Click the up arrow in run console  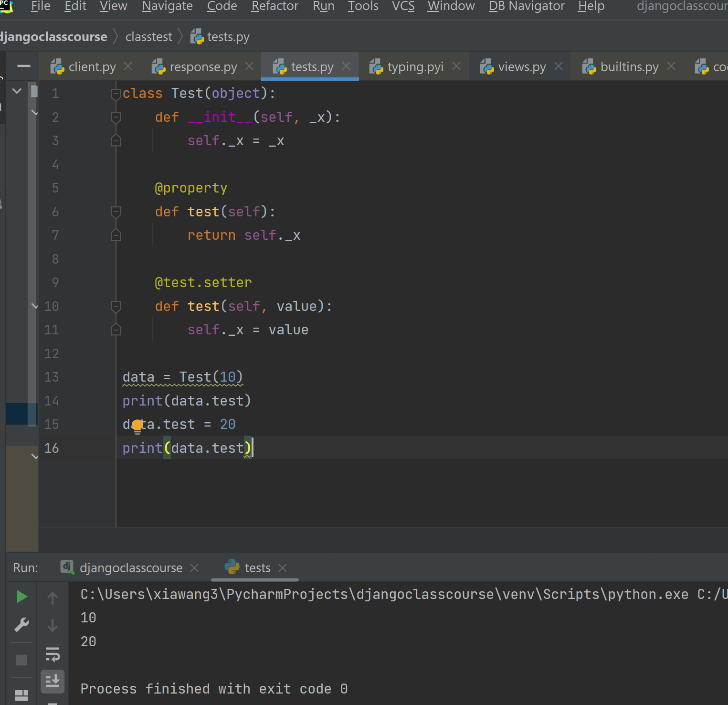click(x=53, y=598)
